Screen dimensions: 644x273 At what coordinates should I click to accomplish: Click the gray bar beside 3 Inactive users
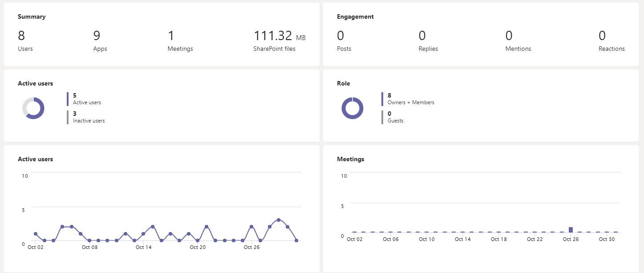pos(68,117)
